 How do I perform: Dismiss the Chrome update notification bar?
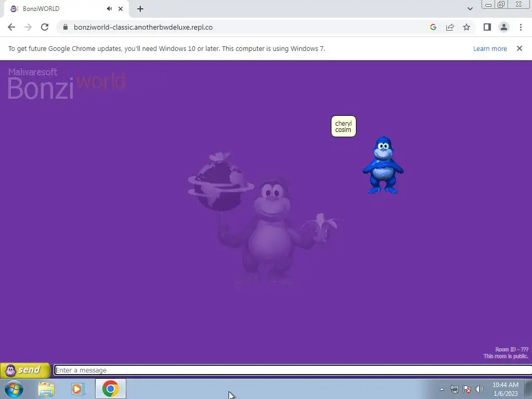[x=520, y=48]
